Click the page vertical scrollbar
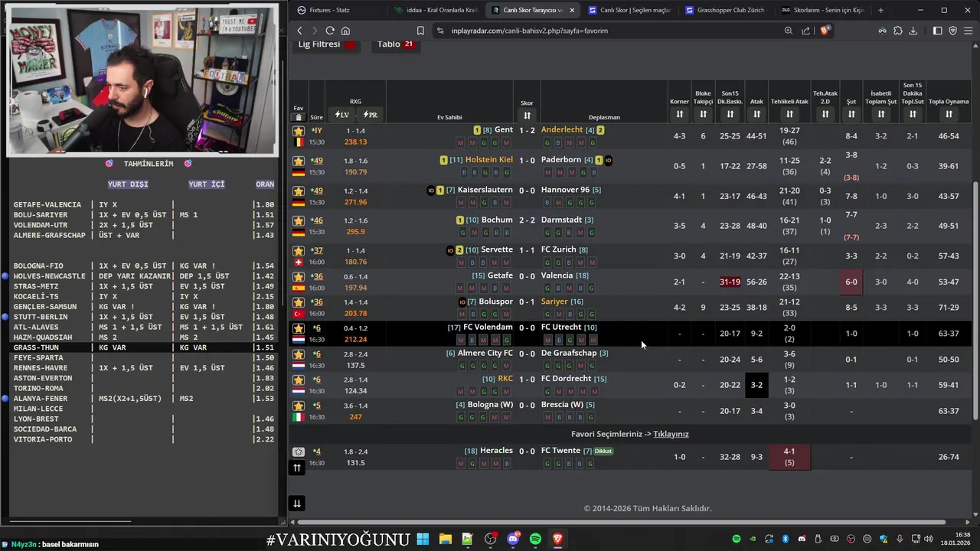980x551 pixels. point(975,300)
